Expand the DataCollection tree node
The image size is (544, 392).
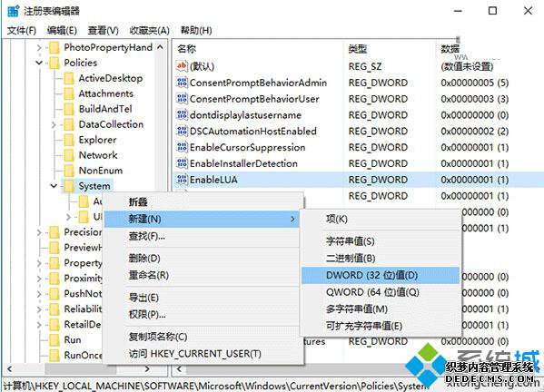tap(54, 124)
